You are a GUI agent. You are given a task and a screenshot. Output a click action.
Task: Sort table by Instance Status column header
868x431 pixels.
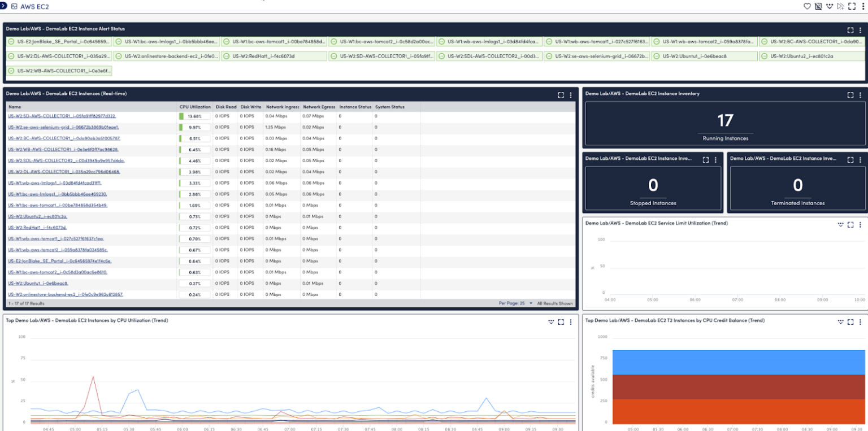(x=355, y=107)
